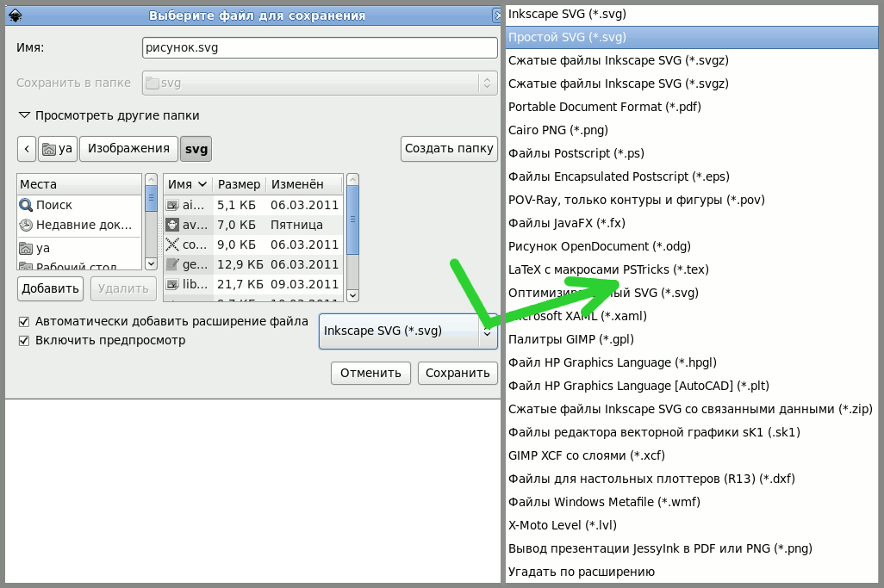Collapse the browse other folders expander

click(x=24, y=115)
